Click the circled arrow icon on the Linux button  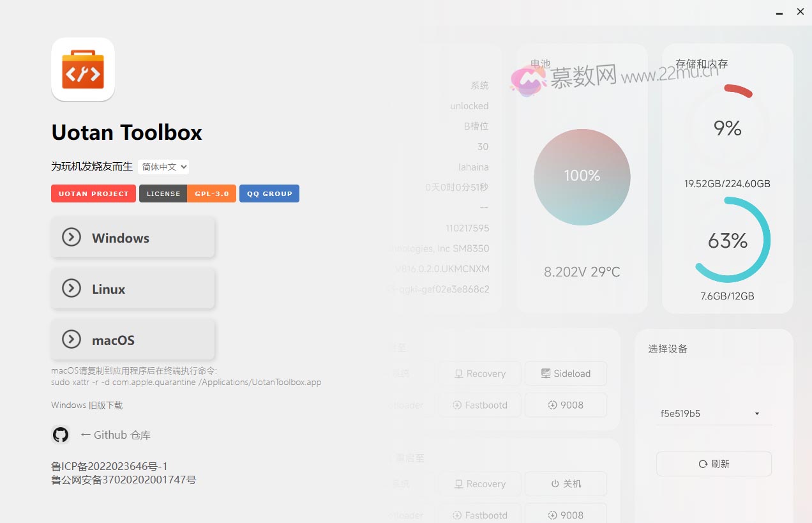tap(71, 288)
